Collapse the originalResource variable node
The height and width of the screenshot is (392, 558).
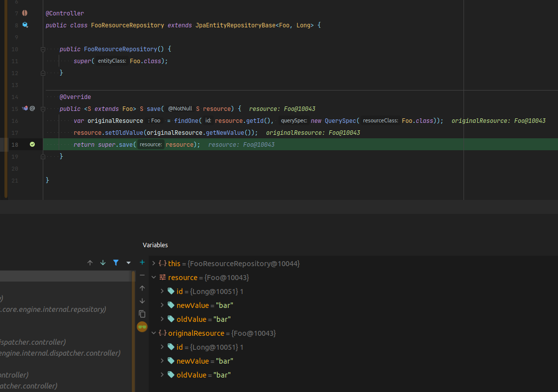(x=154, y=333)
